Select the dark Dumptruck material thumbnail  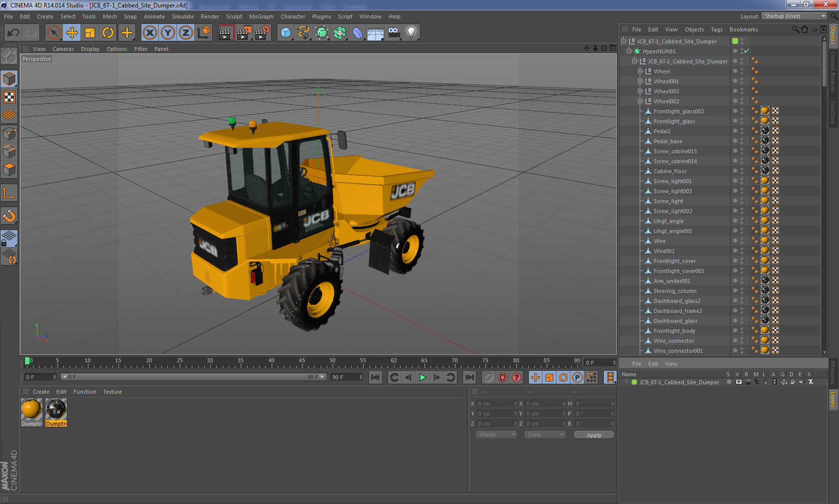coord(56,409)
